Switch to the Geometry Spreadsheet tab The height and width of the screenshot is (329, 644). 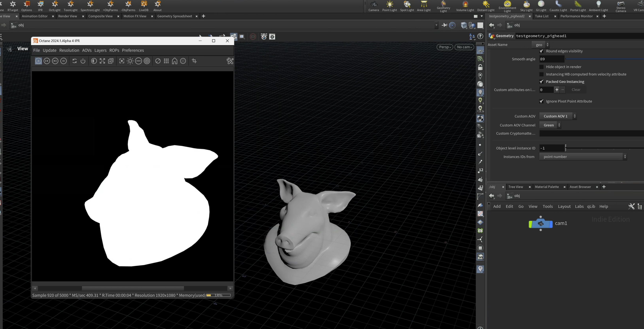174,16
